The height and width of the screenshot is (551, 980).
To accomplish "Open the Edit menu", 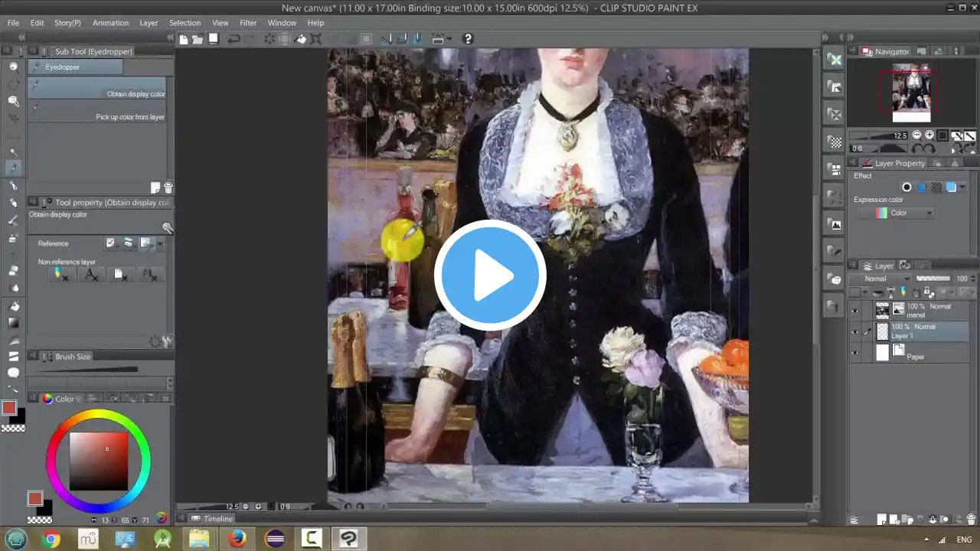I will pos(37,23).
